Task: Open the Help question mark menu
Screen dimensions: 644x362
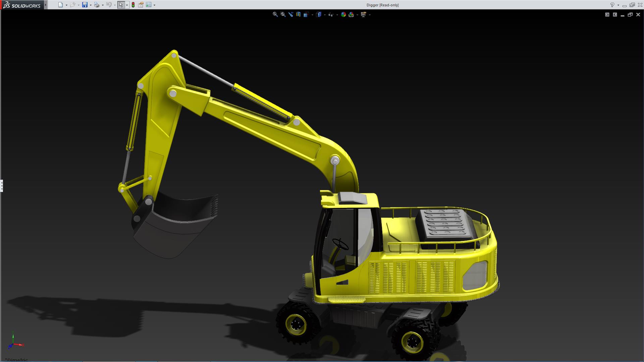Action: (x=612, y=5)
